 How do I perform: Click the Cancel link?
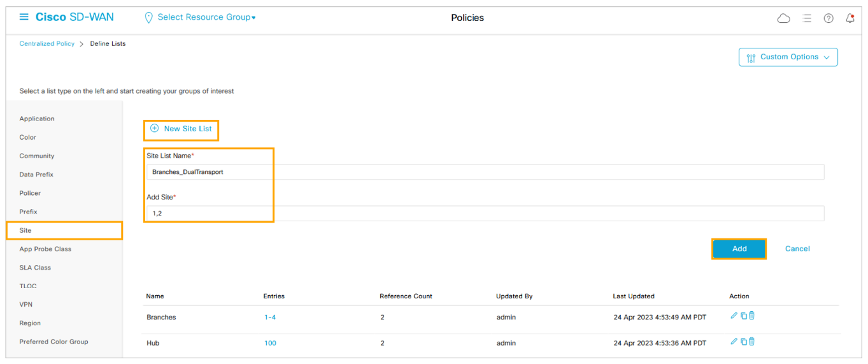[x=797, y=249]
